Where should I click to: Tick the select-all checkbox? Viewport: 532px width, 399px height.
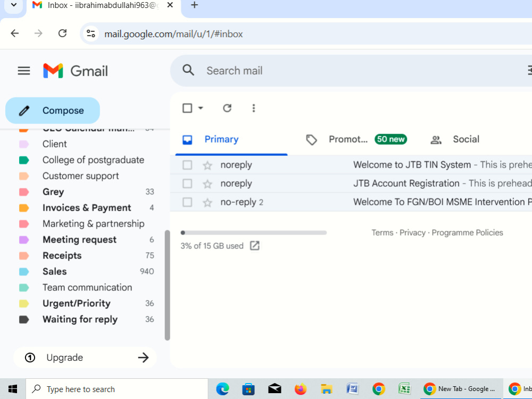[x=187, y=108]
